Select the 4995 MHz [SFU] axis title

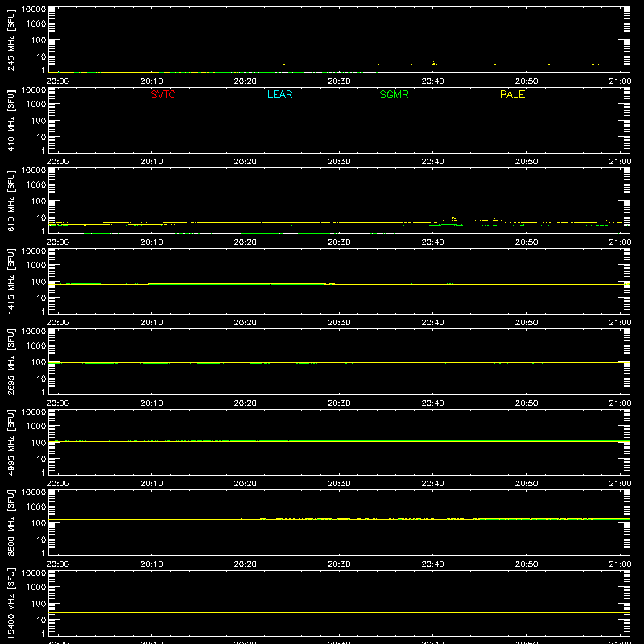pos(10,442)
